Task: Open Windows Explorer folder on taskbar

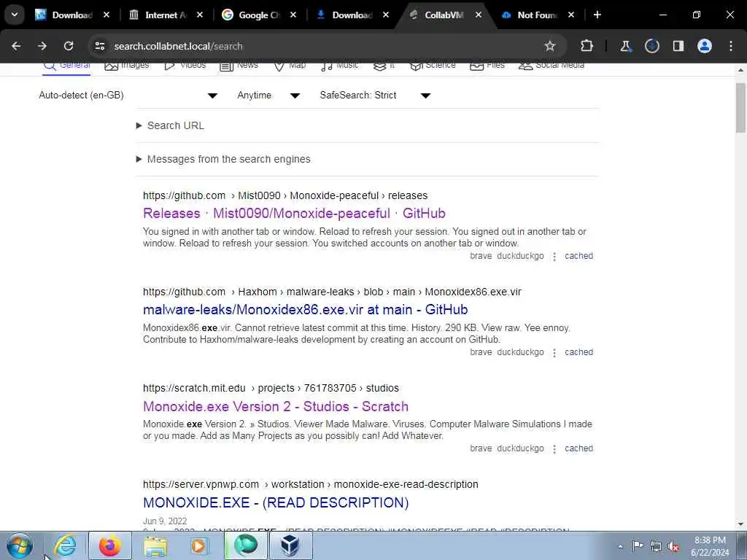Action: click(155, 545)
